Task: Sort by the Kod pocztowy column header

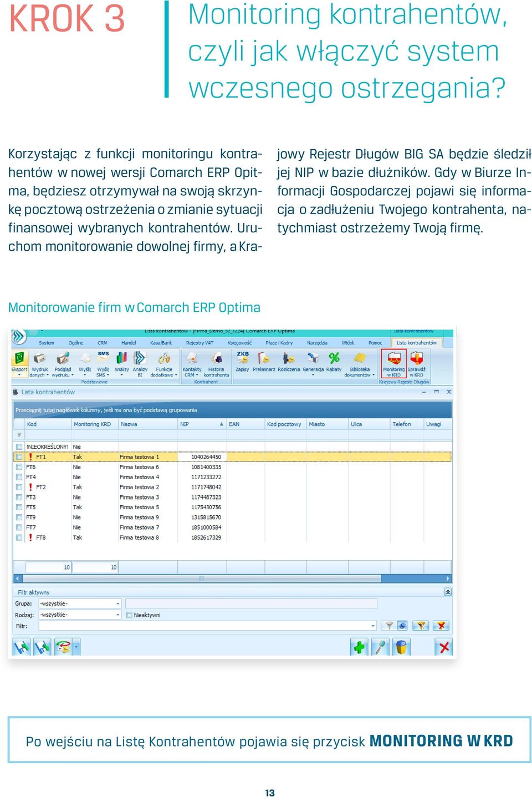Action: [285, 424]
